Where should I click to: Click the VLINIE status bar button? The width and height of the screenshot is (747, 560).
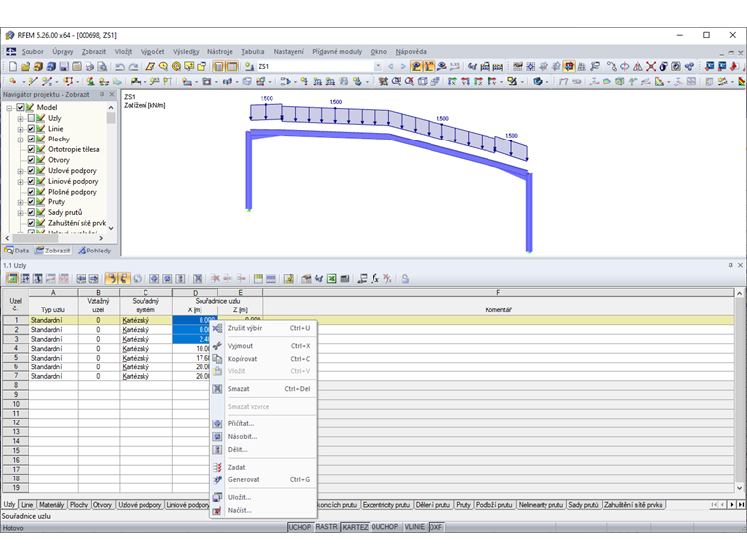[415, 527]
